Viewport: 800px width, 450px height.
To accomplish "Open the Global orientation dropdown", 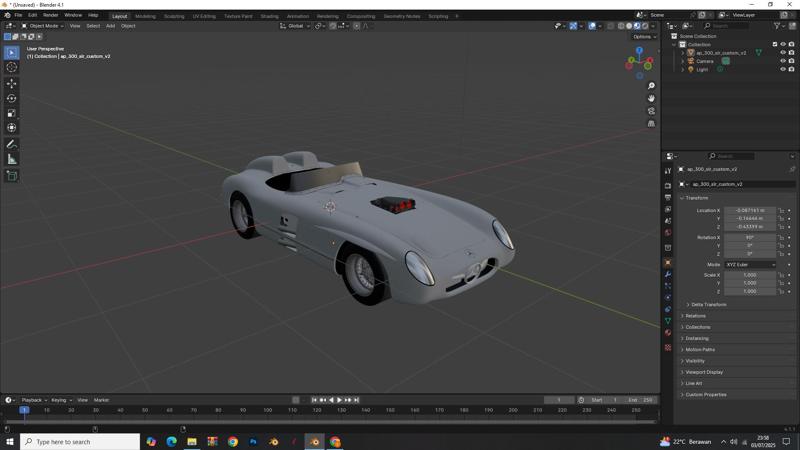I will (295, 26).
